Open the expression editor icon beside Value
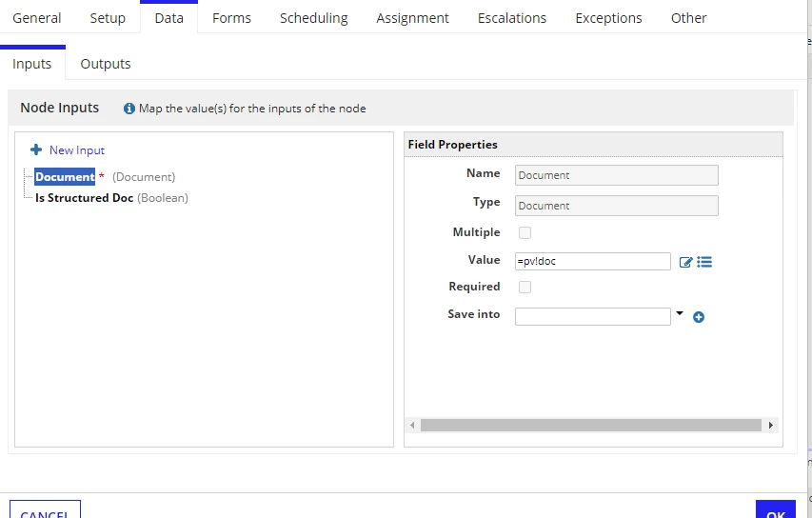The image size is (812, 518). click(685, 262)
